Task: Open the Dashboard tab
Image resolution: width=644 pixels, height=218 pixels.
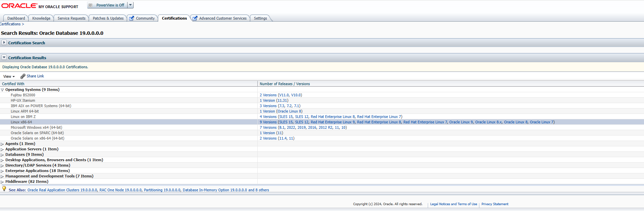Action: click(16, 18)
